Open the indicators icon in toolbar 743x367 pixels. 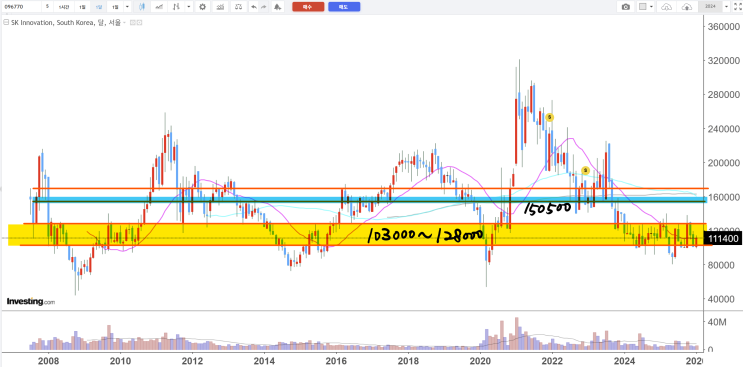pos(220,7)
